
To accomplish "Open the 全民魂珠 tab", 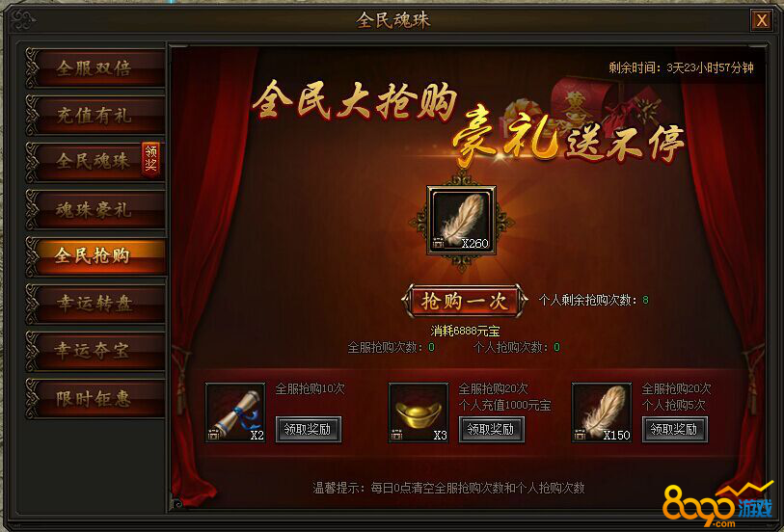I will 95,162.
